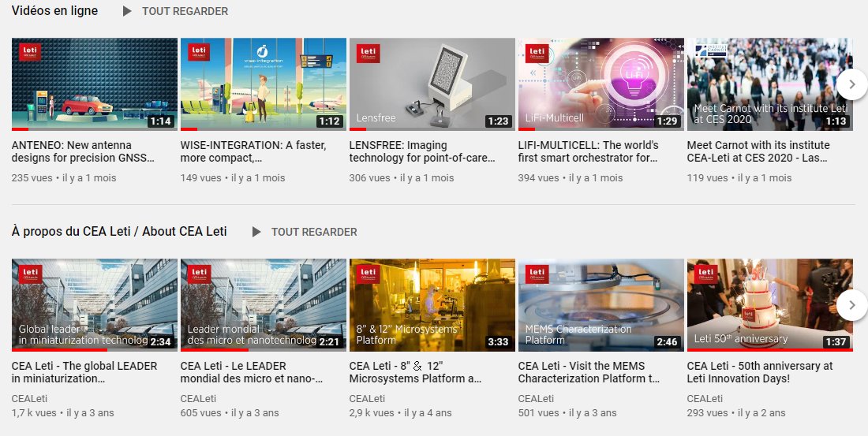Open ANTENEO antenna video thumbnail
This screenshot has height=436, width=868.
(x=95, y=84)
